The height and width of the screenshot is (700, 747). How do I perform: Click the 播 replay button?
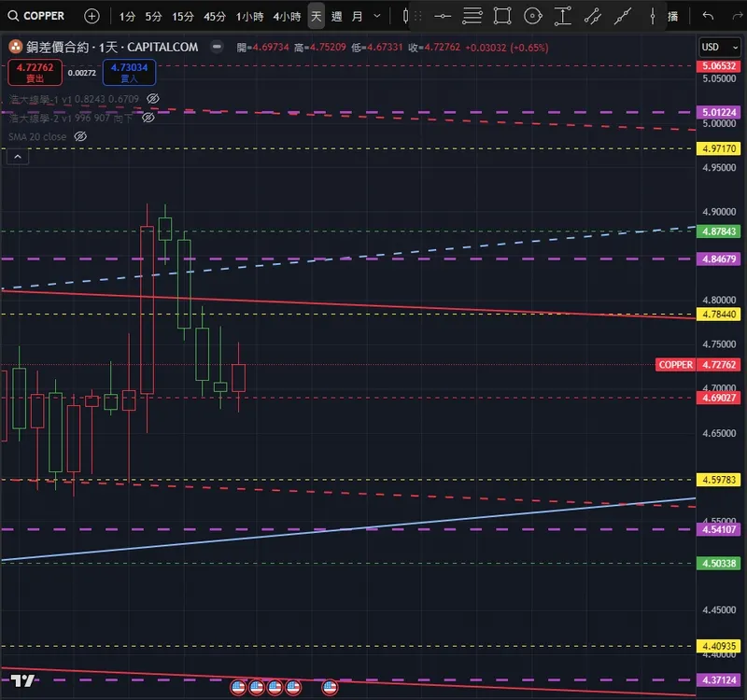(672, 17)
